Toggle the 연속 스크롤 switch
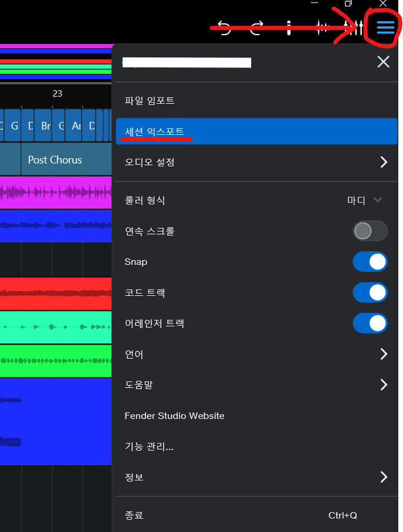The width and height of the screenshot is (403, 532). (370, 231)
